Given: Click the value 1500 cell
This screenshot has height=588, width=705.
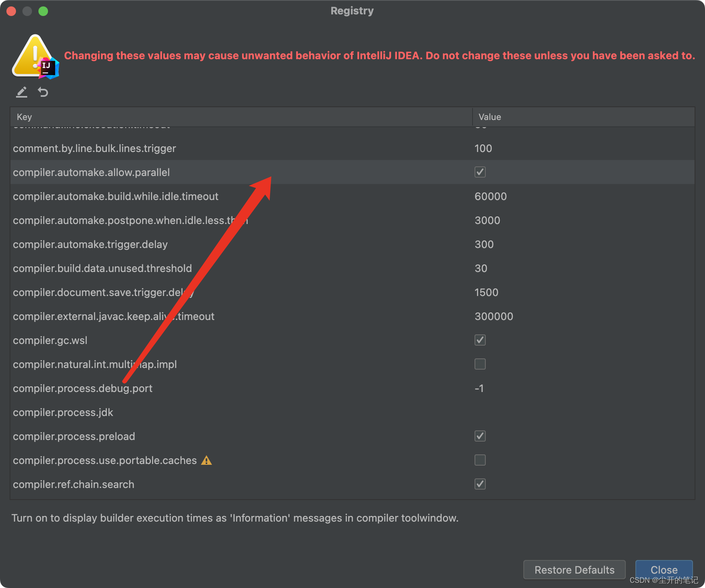Looking at the screenshot, I should (x=487, y=292).
